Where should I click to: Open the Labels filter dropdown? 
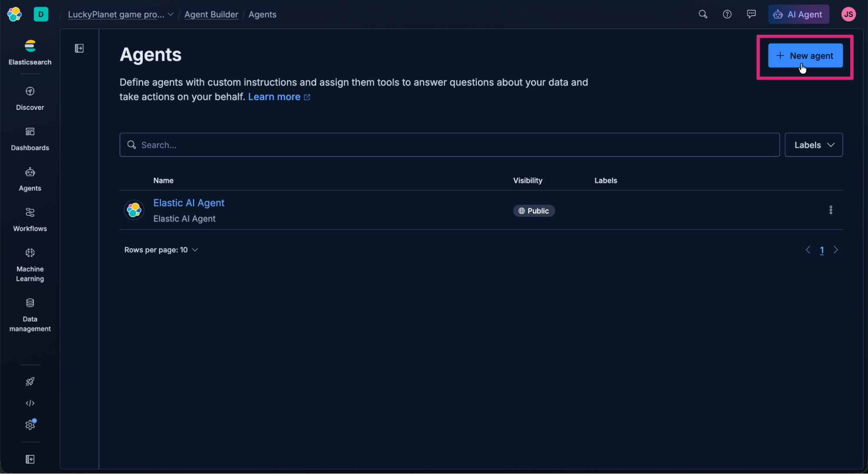point(813,145)
